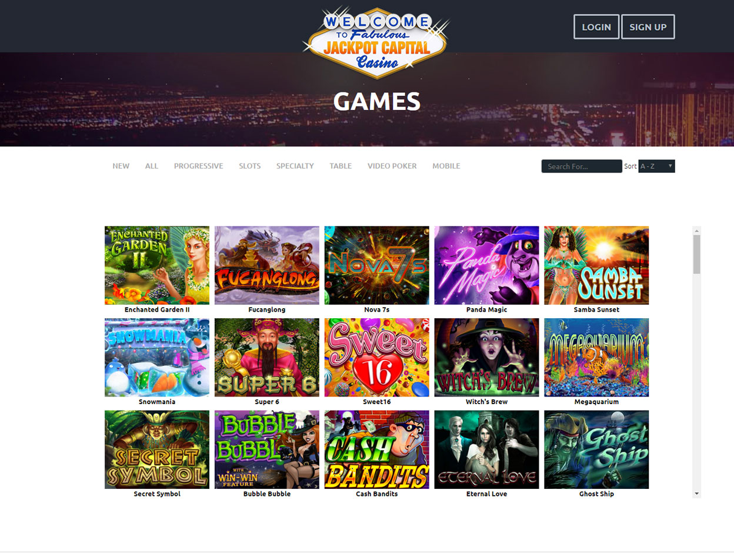The width and height of the screenshot is (734, 560).
Task: Click the SIGN UP button
Action: point(648,27)
